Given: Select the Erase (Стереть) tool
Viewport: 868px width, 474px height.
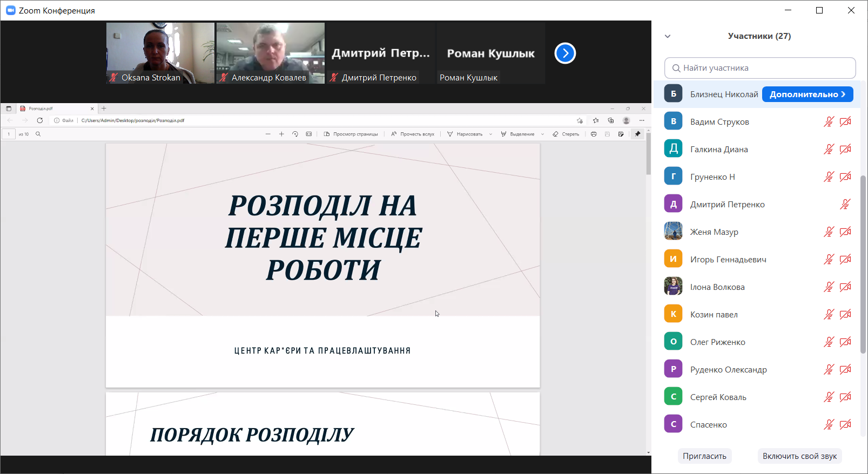Looking at the screenshot, I should tap(566, 134).
